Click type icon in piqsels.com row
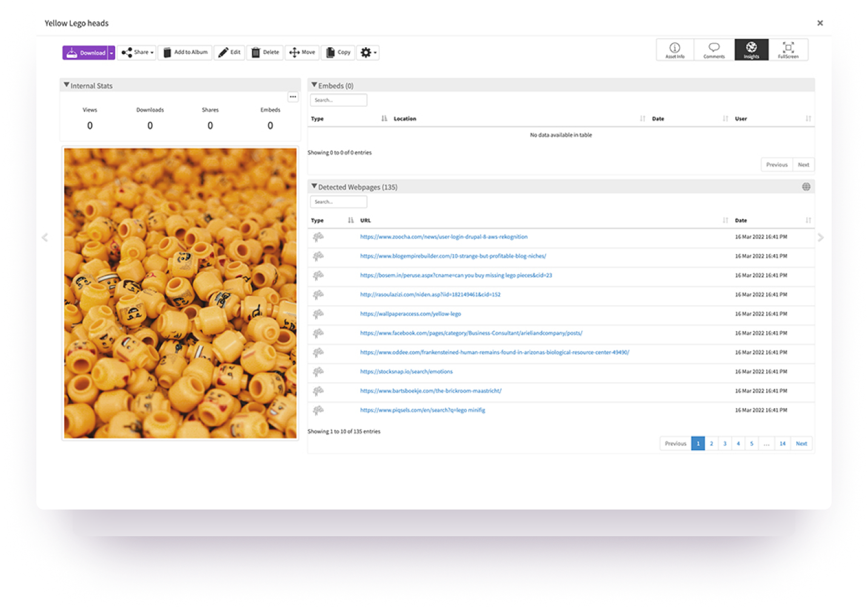Screen dimensions: 868x609 coord(318,411)
